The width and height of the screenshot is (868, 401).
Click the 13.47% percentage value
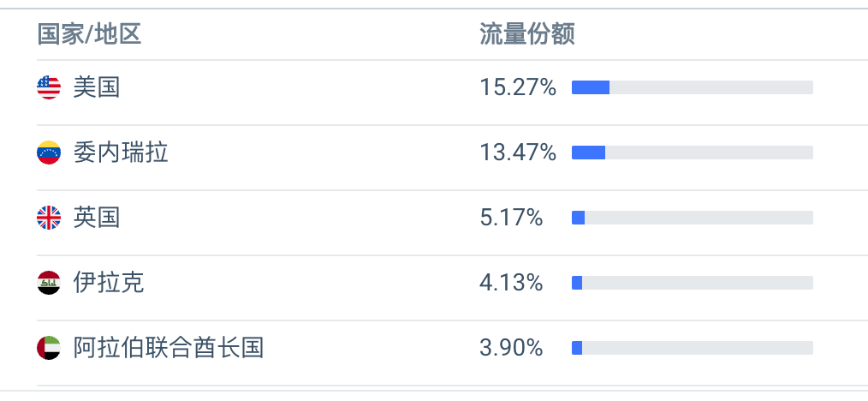tap(518, 153)
